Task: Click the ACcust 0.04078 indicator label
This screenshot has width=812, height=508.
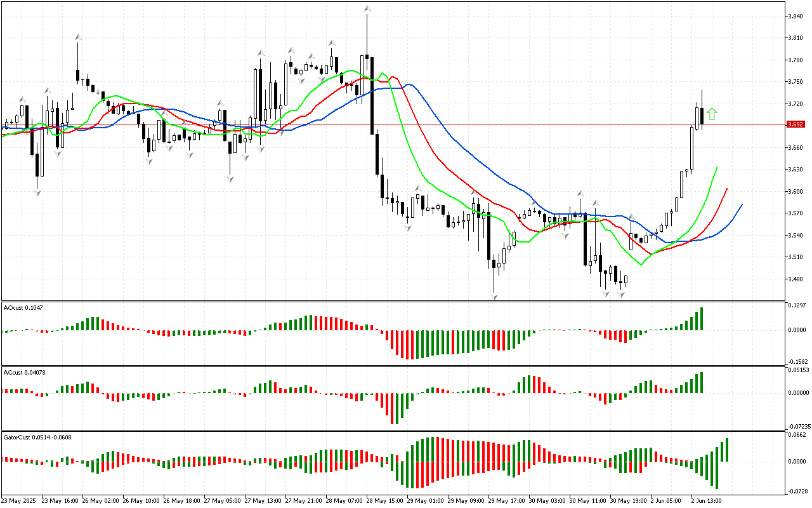Action: 23,372
